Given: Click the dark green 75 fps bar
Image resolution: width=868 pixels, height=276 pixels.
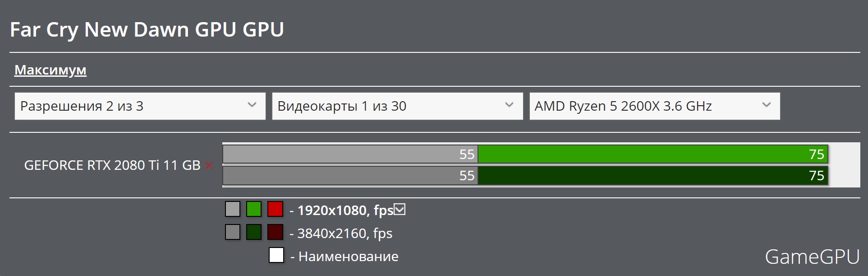Looking at the screenshot, I should (653, 175).
